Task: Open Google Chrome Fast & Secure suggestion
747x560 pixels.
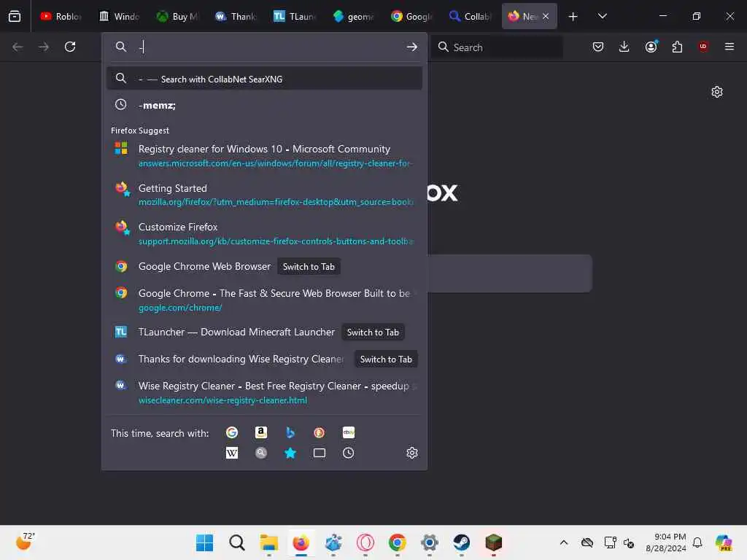Action: coord(264,300)
